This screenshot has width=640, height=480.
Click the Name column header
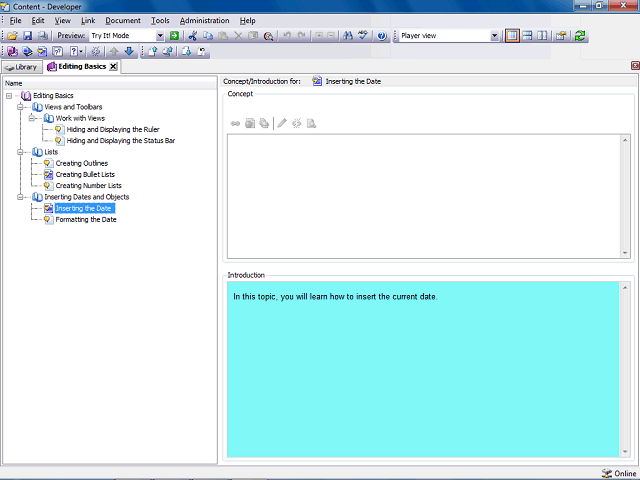[x=110, y=83]
